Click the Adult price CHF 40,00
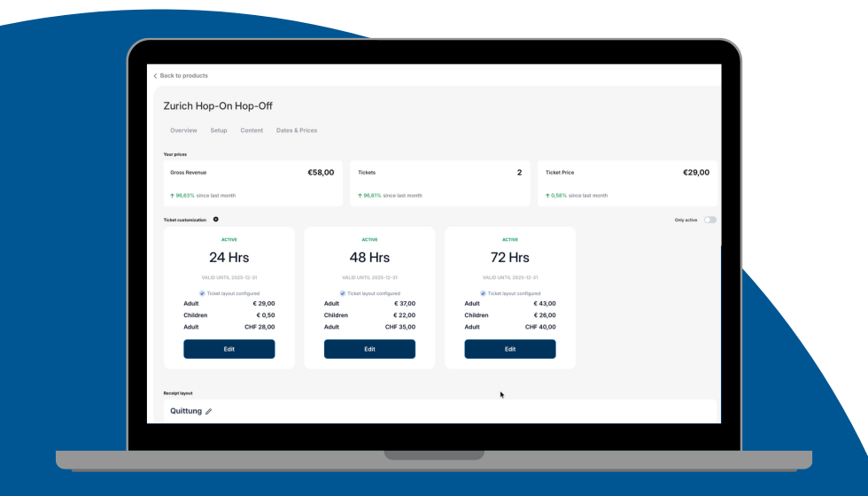The height and width of the screenshot is (496, 868). (541, 327)
